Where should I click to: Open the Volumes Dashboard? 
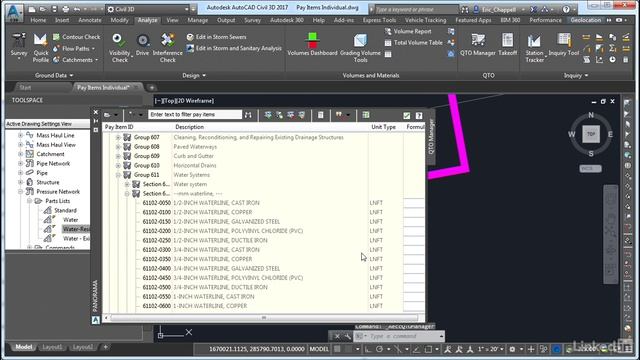312,44
